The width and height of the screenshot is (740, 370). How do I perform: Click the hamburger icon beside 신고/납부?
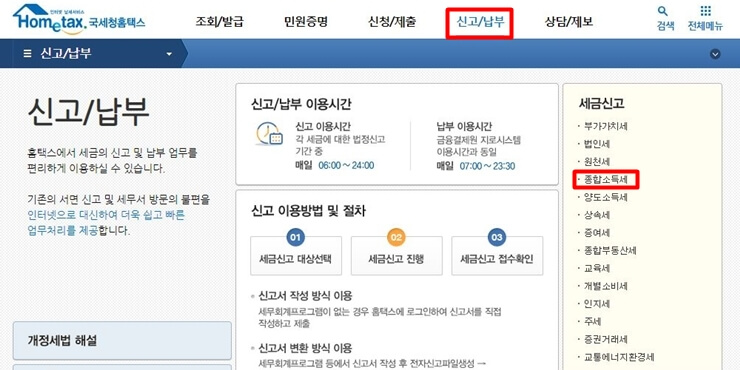tap(28, 53)
